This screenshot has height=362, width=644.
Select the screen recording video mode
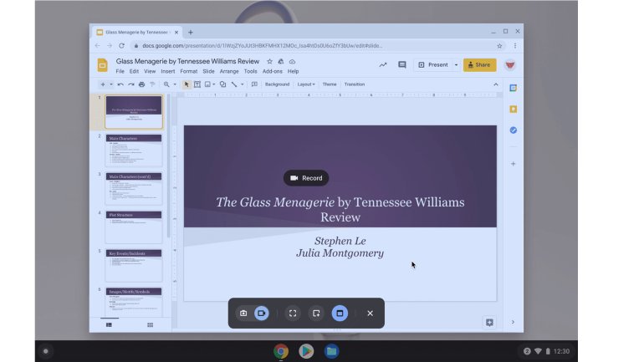(261, 313)
